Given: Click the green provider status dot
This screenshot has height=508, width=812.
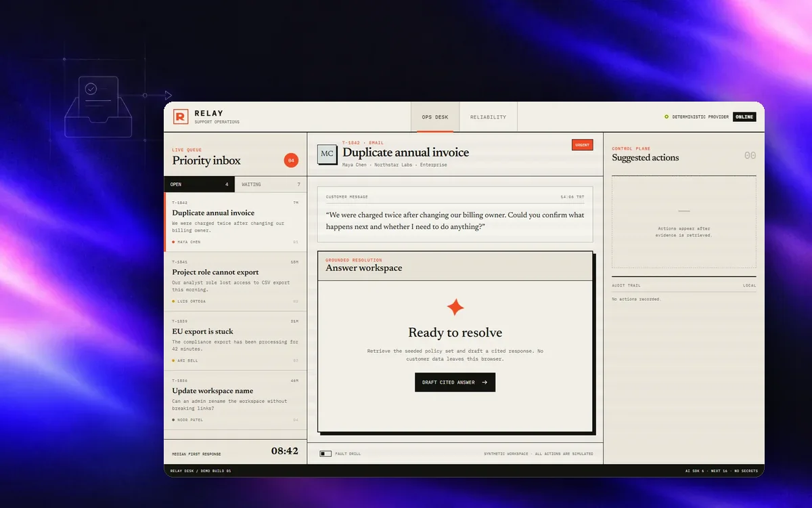Looking at the screenshot, I should (x=667, y=117).
